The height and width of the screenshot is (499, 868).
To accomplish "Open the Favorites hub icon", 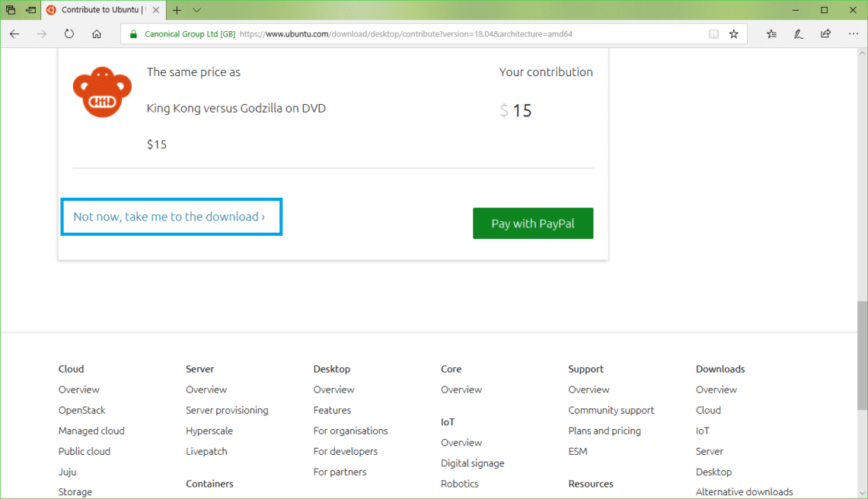I will [x=771, y=34].
